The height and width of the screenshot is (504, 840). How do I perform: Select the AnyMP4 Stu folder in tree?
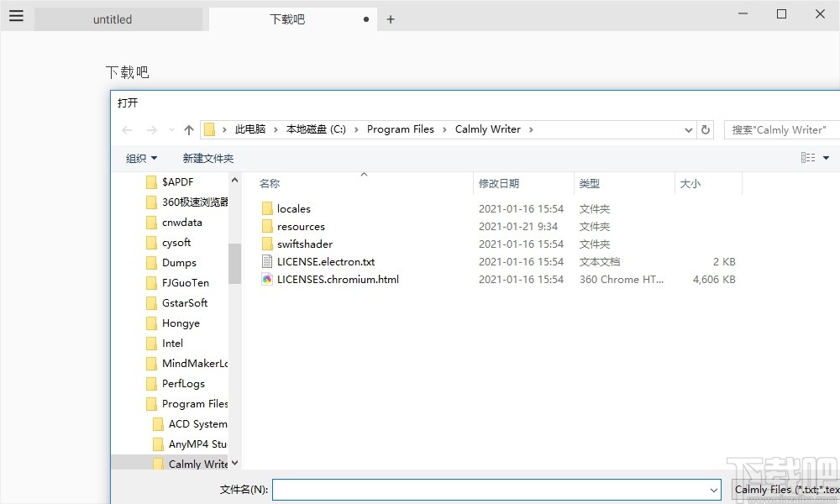click(x=190, y=444)
